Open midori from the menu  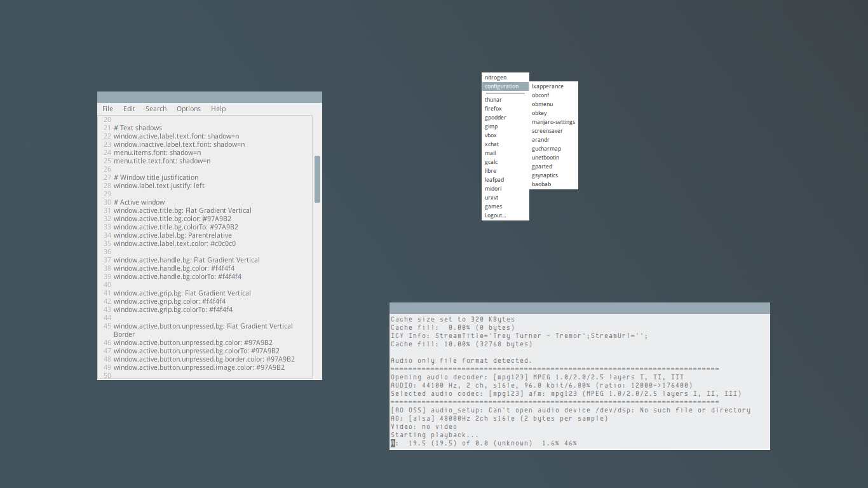(505, 189)
